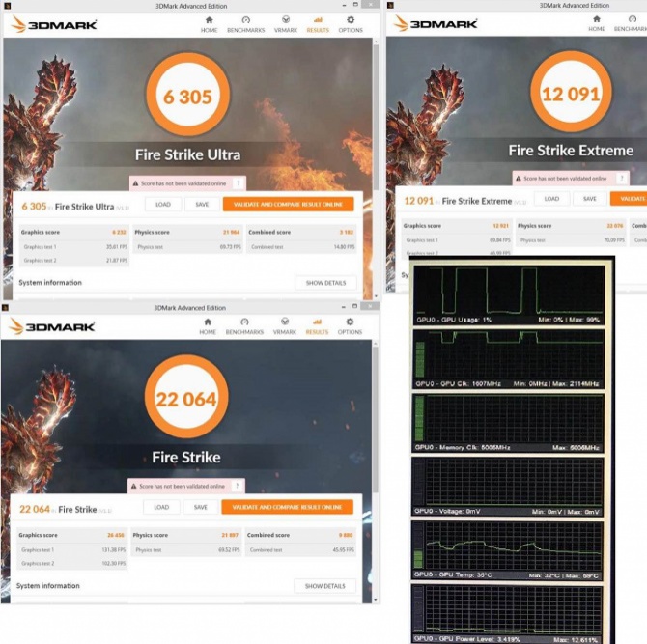
Task: Click SAVE in the 22 064 Fire Strike window
Action: [201, 507]
